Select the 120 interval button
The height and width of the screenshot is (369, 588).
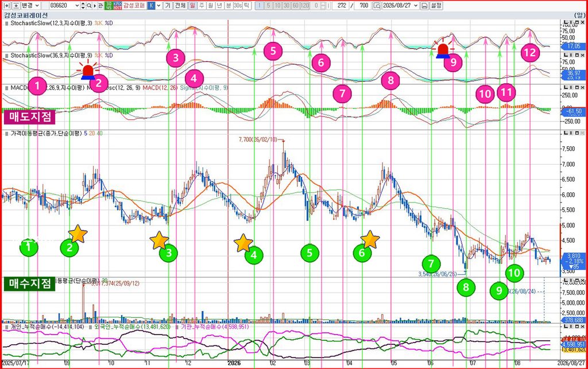(305, 6)
